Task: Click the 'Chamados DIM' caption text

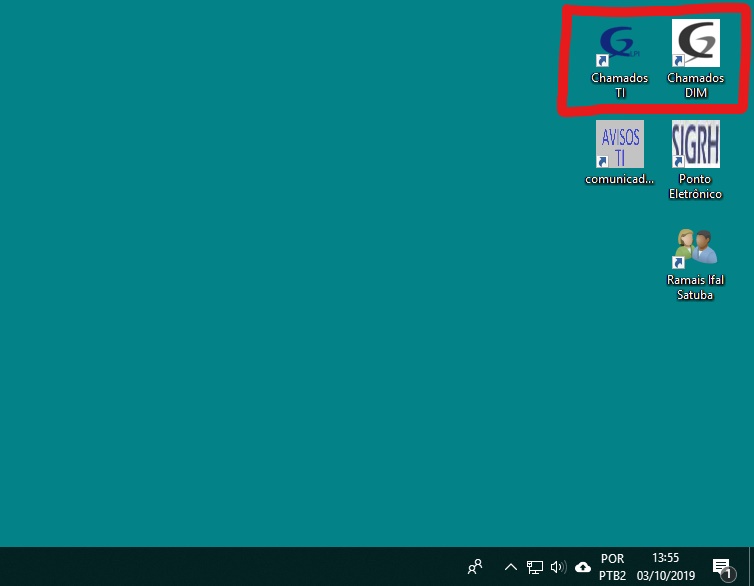Action: [695, 85]
